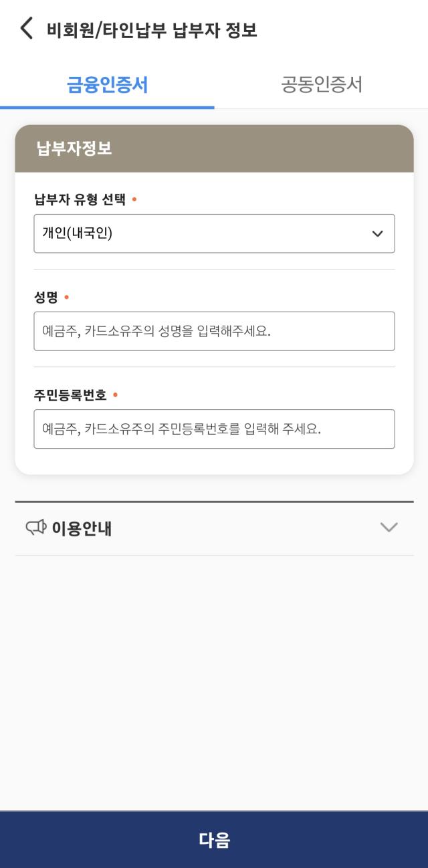The image size is (428, 868).
Task: Expand the 이용안내 section
Action: 214,527
